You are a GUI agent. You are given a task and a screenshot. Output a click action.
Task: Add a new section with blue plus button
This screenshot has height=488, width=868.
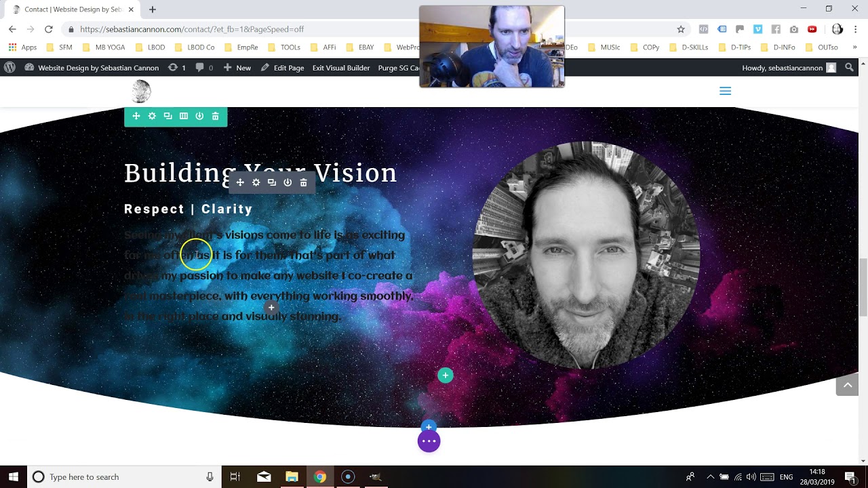tap(429, 426)
